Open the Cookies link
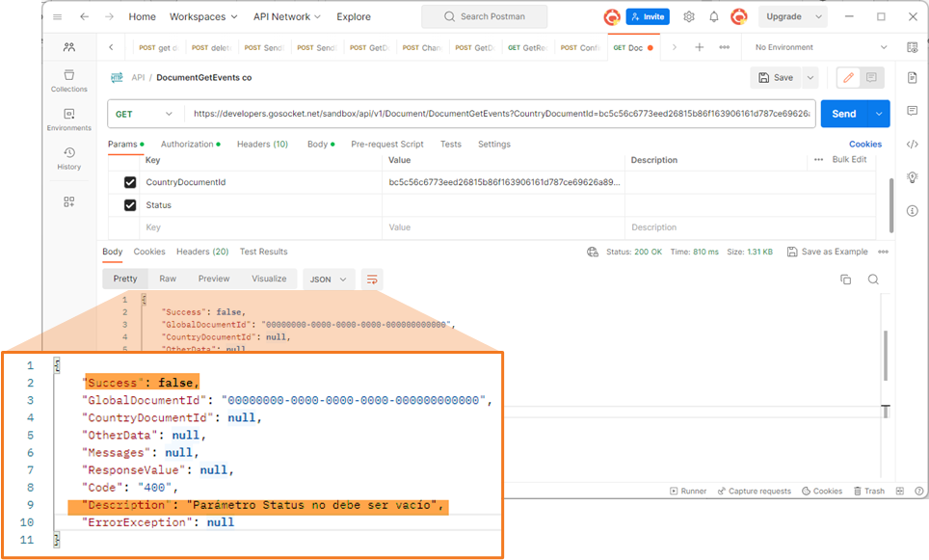The height and width of the screenshot is (560, 929). (x=865, y=144)
